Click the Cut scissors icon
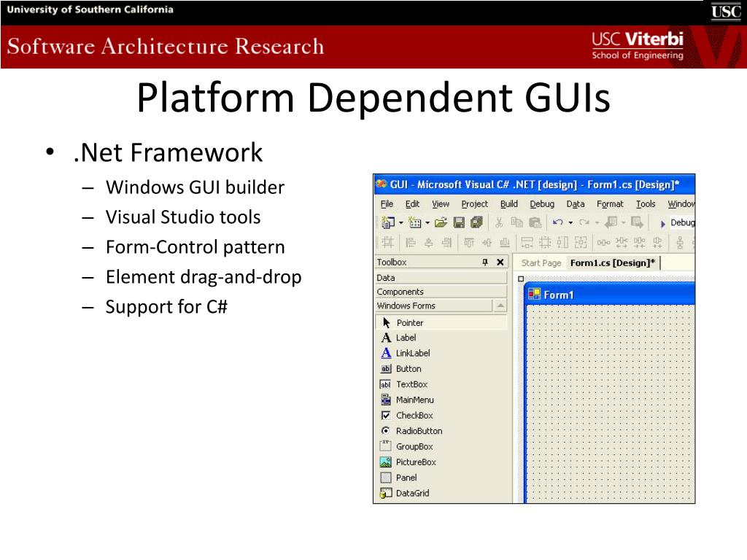The image size is (747, 560). pyautogui.click(x=499, y=222)
